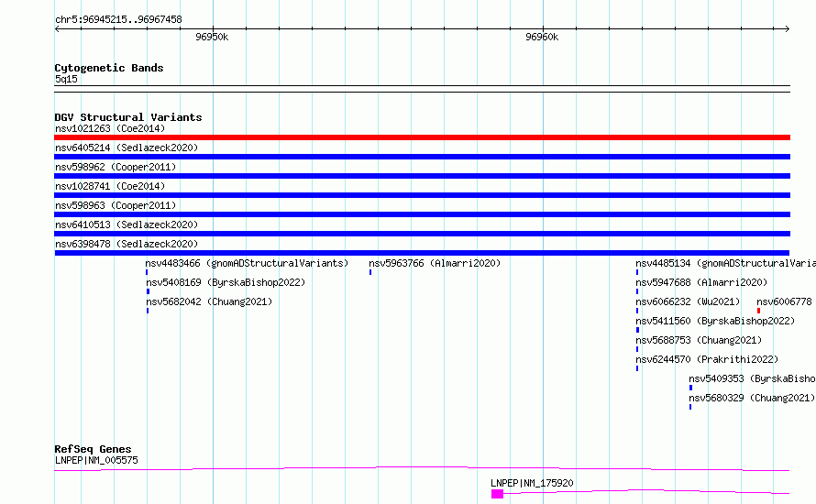Open nsv5680329 (Chuang2021) label
816x504 pixels.
click(x=752, y=398)
